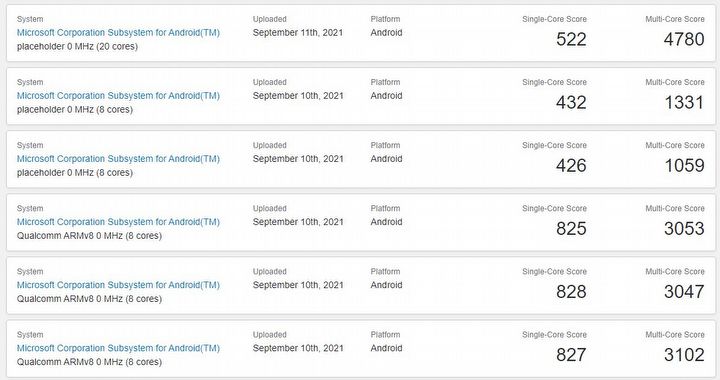
Task: Open the result link scoring 426 single-core
Action: 118,159
